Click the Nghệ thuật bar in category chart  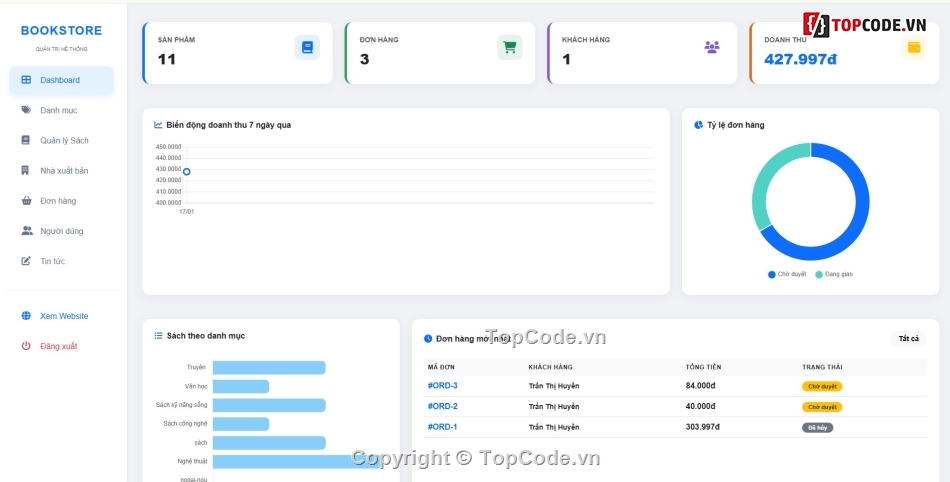pos(297,461)
